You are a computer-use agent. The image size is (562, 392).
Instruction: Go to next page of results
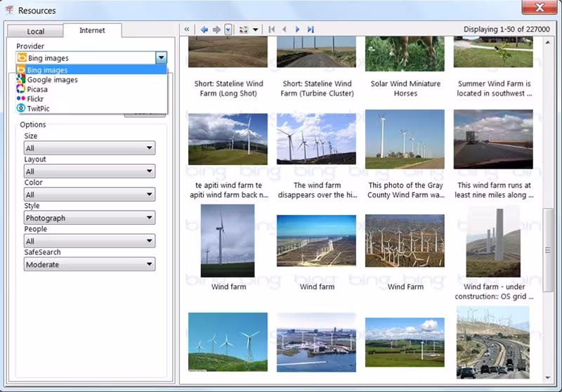tap(297, 30)
